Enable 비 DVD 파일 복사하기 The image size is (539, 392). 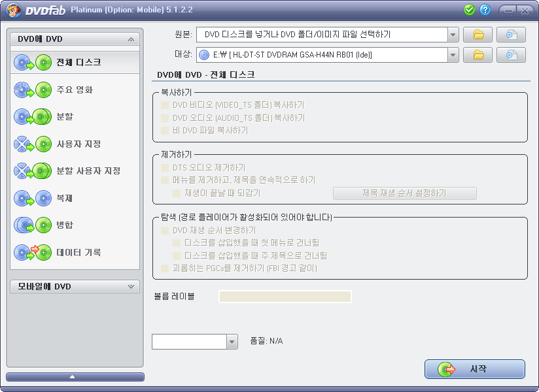[x=165, y=131]
